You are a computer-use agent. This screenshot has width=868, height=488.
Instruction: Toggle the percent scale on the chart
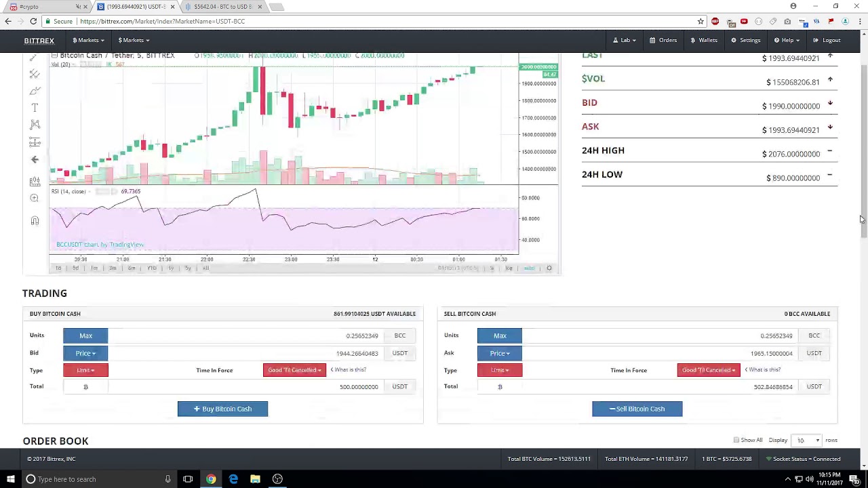[492, 268]
